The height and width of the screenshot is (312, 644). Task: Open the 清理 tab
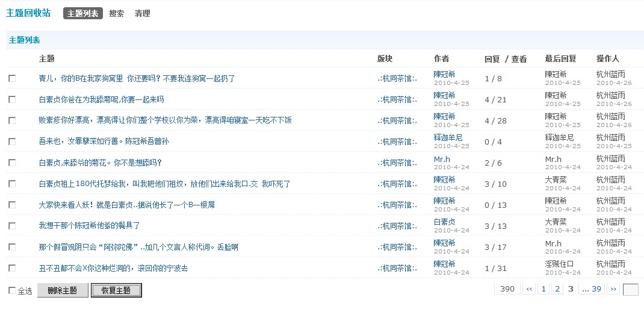pyautogui.click(x=143, y=13)
